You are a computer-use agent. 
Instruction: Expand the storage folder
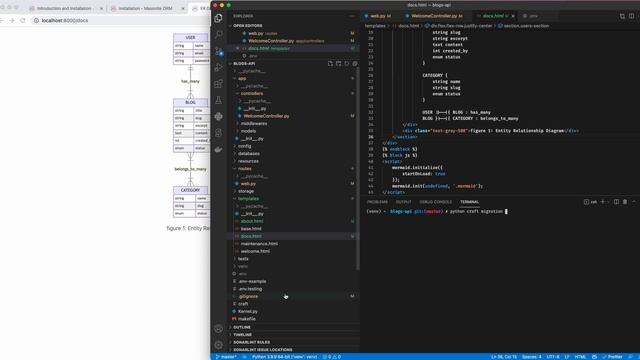coord(246,191)
